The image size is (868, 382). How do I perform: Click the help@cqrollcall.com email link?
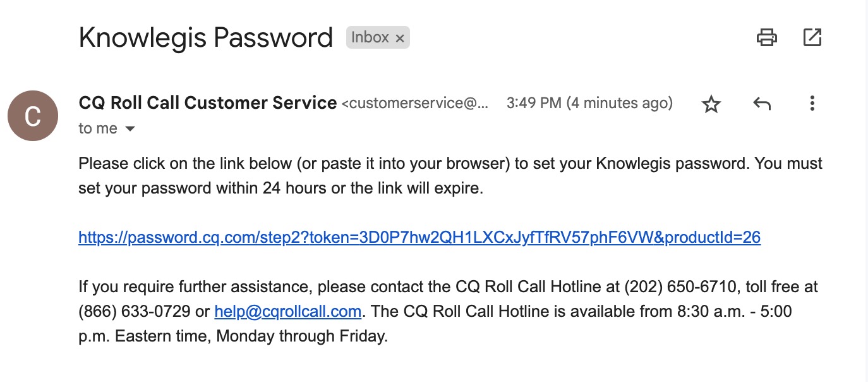pos(287,312)
